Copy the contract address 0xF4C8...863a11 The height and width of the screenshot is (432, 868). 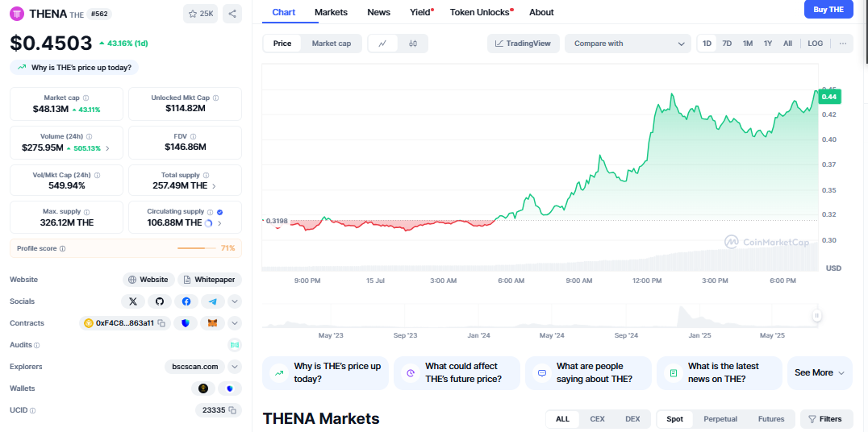(x=161, y=323)
